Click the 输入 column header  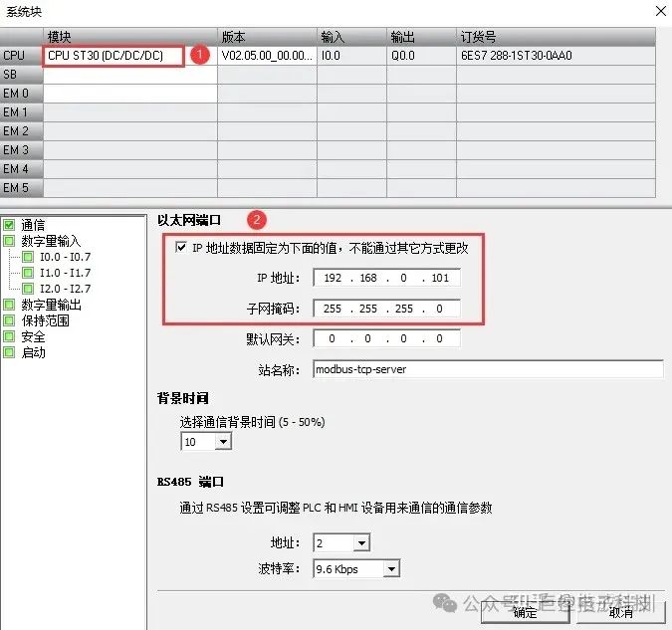click(x=351, y=37)
